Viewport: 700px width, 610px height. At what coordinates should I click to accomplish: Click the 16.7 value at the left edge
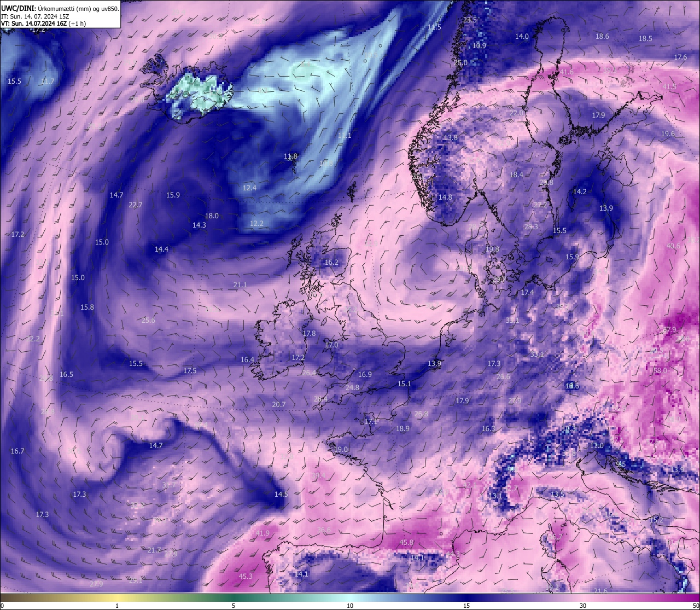tap(17, 451)
